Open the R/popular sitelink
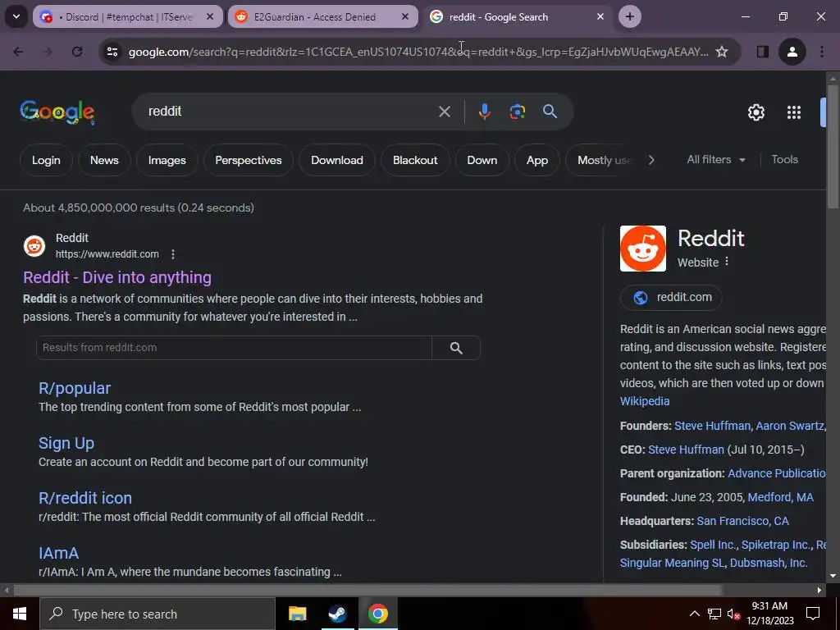840x630 pixels. pyautogui.click(x=75, y=388)
